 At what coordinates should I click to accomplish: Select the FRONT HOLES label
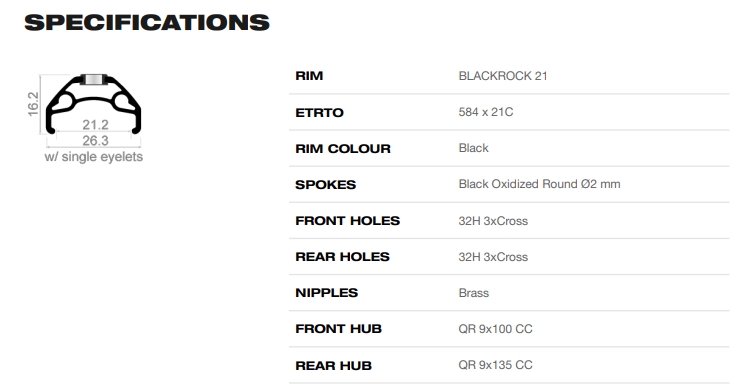pyautogui.click(x=347, y=221)
